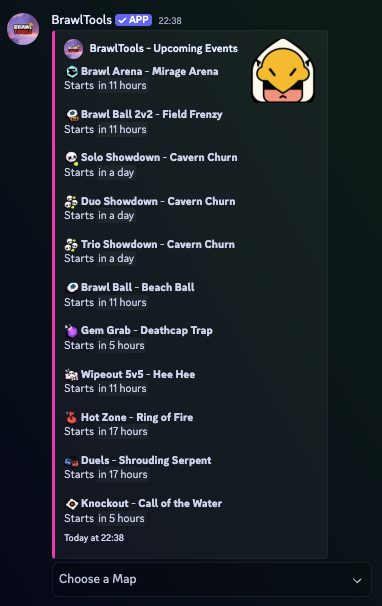Click the BrawlTools bot avatar
Screen dimensions: 382x606
coord(23,29)
